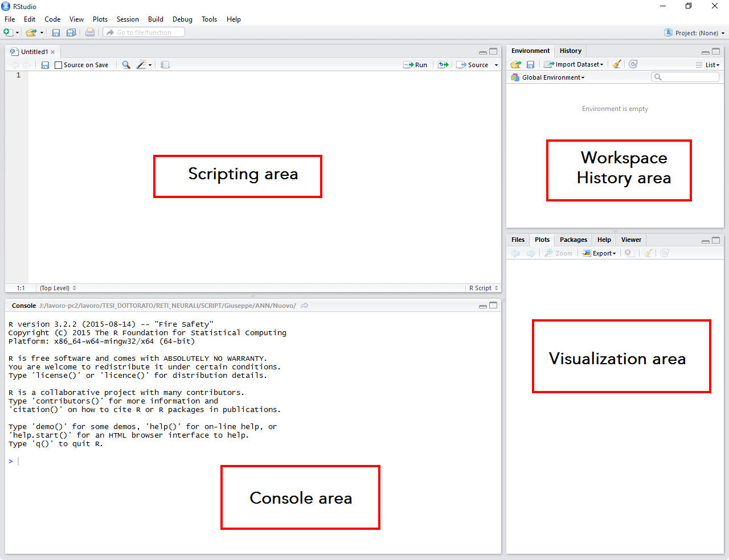Open the Project: (None) menu
Viewport: 729px width, 560px height.
pyautogui.click(x=695, y=33)
